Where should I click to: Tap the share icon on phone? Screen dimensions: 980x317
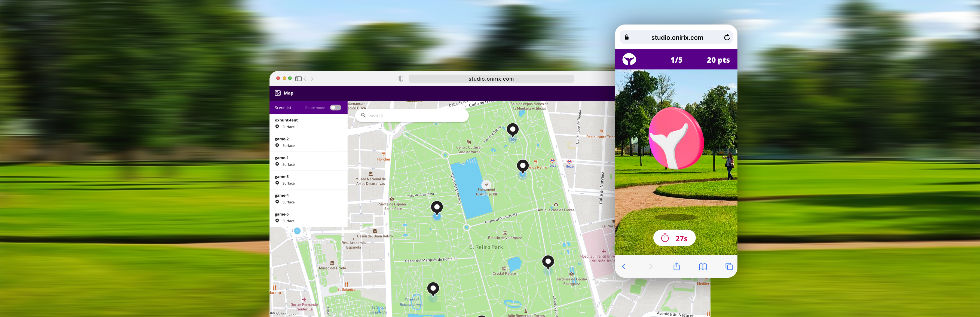point(676,266)
